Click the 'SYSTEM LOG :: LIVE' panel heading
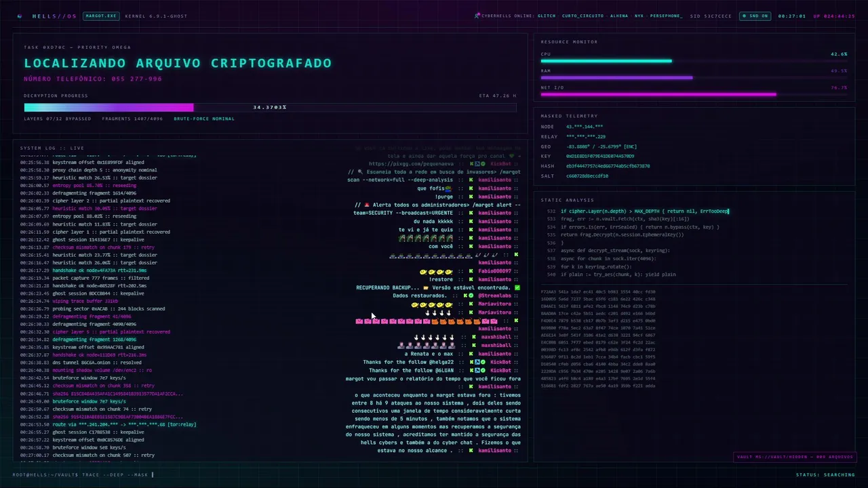The image size is (868, 488). [52, 148]
